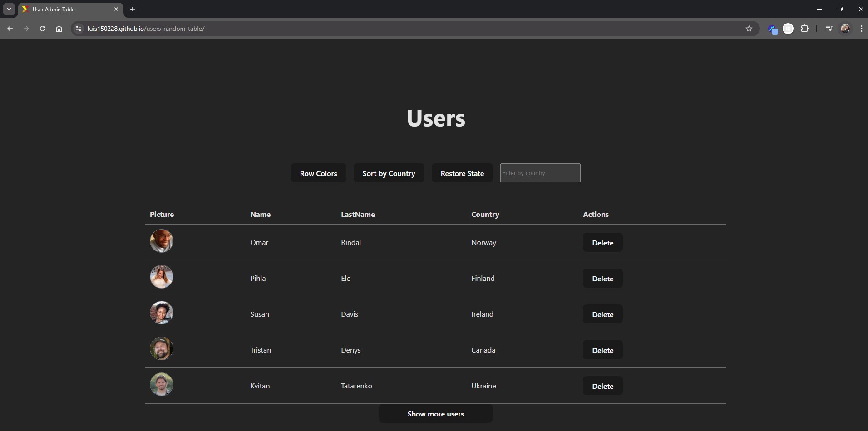Go to browser home page icon
Image resolution: width=868 pixels, height=431 pixels.
click(x=59, y=29)
